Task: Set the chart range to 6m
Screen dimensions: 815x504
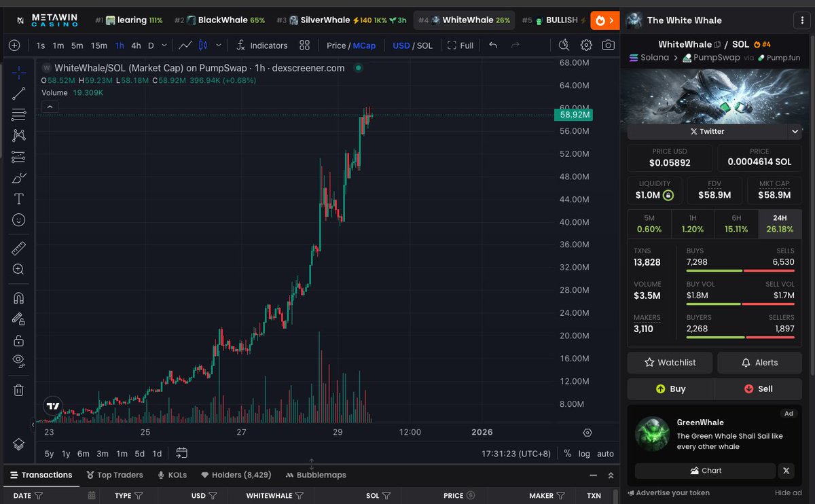Action: 83,454
